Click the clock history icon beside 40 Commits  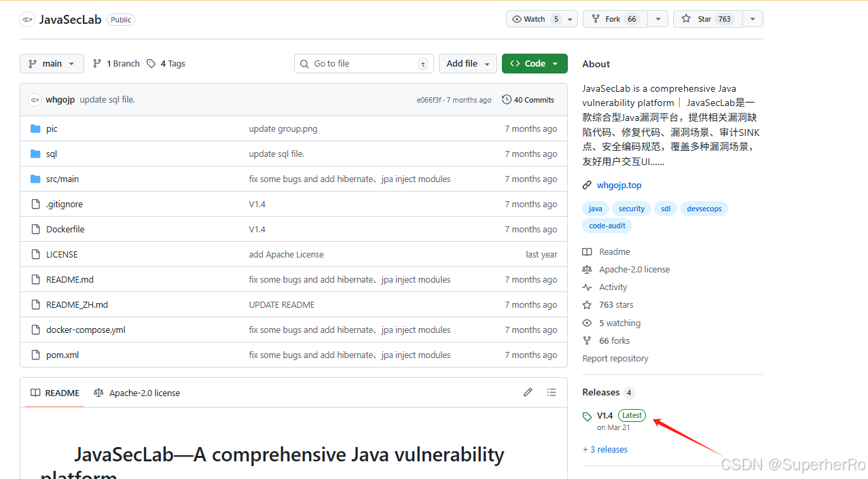pyautogui.click(x=507, y=100)
